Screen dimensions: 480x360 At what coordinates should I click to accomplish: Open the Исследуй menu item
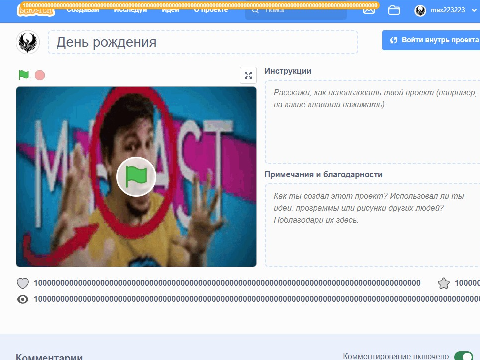pos(130,10)
